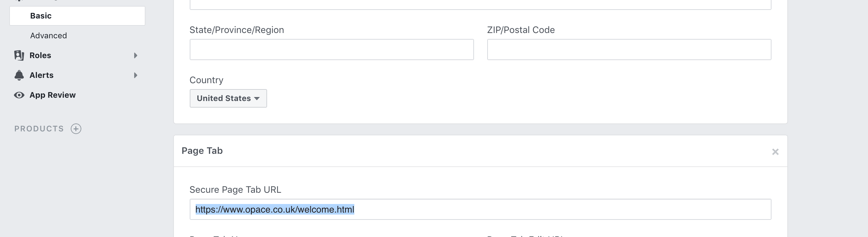Click the Alerts bell icon
Image resolution: width=868 pixels, height=237 pixels.
[19, 75]
